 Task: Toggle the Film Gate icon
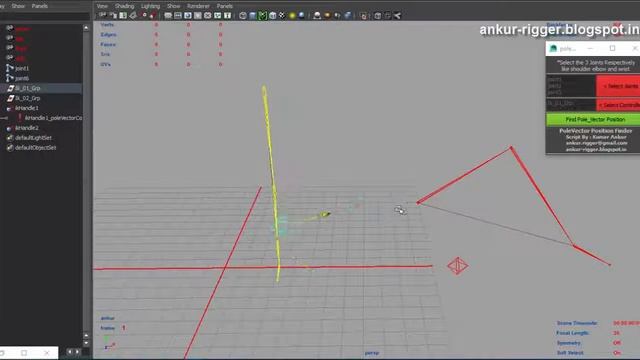coord(178,16)
